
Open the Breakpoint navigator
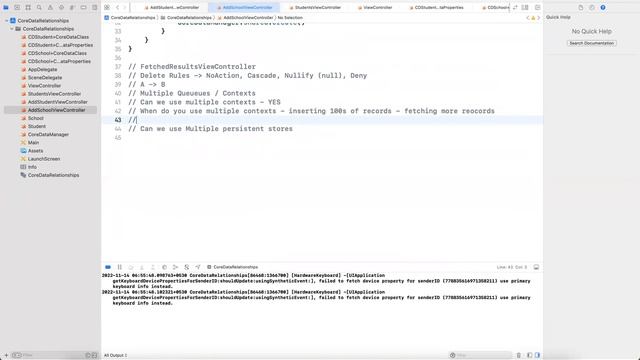click(83, 7)
